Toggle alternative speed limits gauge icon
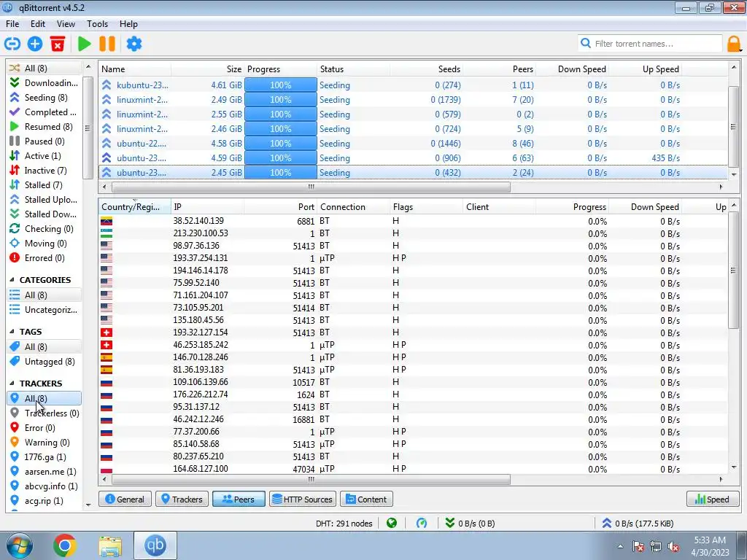The width and height of the screenshot is (747, 560). click(x=422, y=524)
